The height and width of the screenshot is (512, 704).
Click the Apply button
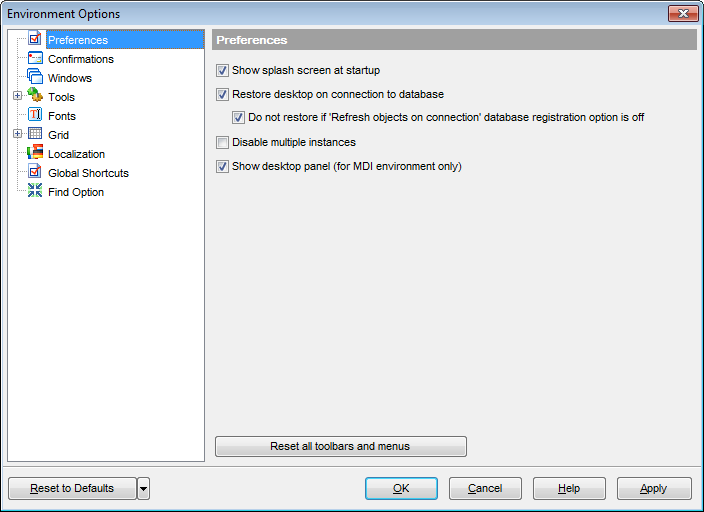pos(654,489)
